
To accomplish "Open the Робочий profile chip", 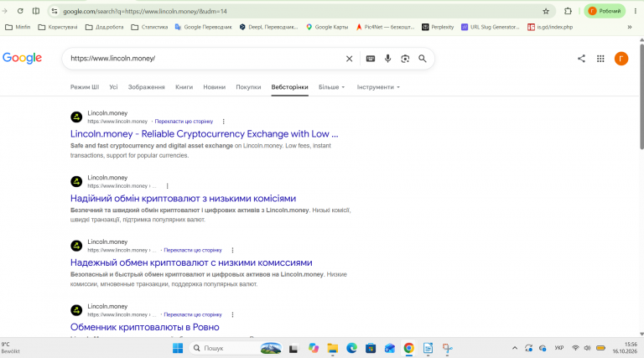I will [x=605, y=11].
